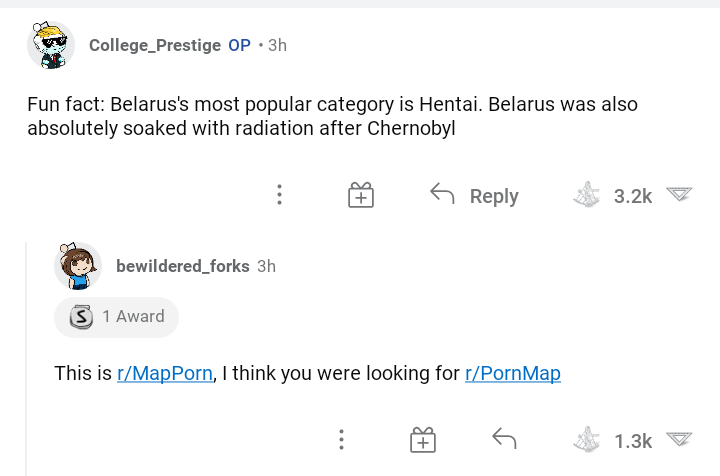Upvote the comment with 3.2k points

click(586, 195)
